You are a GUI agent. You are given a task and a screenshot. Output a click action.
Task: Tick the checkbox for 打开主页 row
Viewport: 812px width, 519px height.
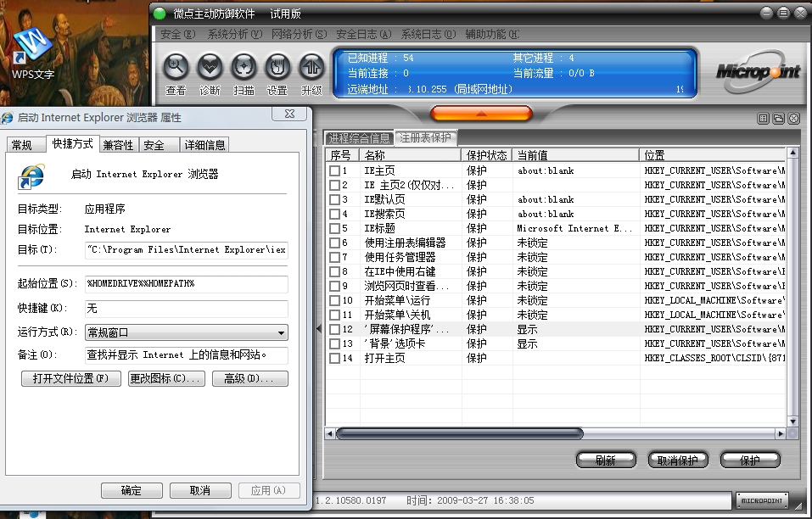(x=334, y=358)
